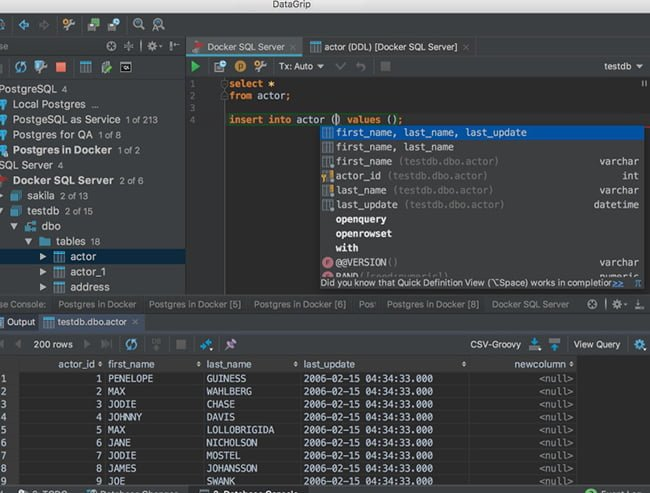The width and height of the screenshot is (650, 493).
Task: Sort by the first_name column header
Action: pos(154,364)
